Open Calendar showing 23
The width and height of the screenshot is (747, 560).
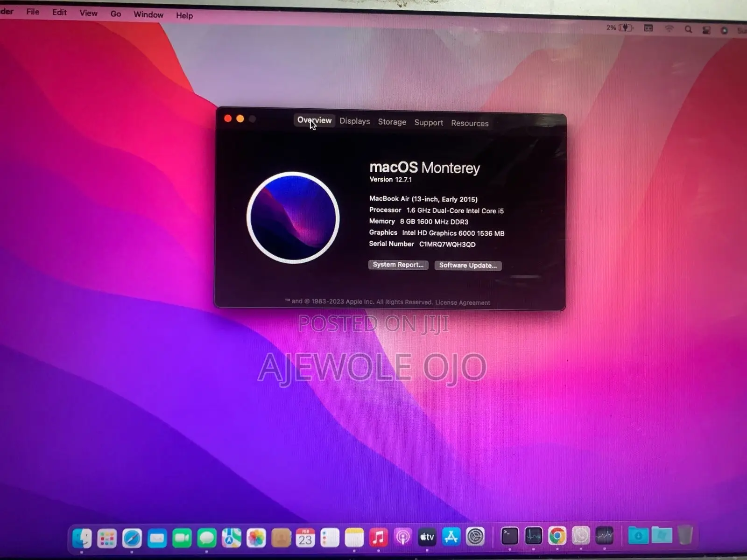tap(305, 538)
